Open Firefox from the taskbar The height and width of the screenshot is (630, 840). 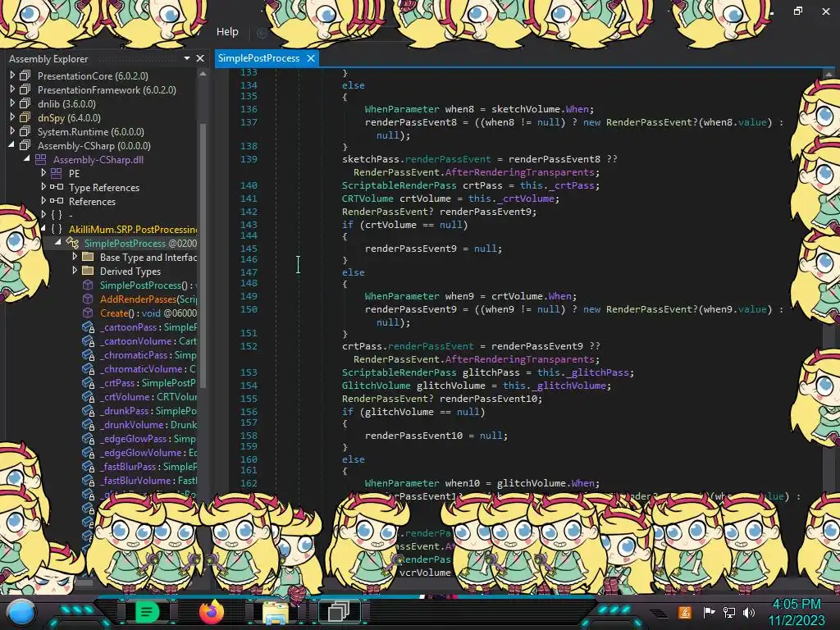click(211, 612)
